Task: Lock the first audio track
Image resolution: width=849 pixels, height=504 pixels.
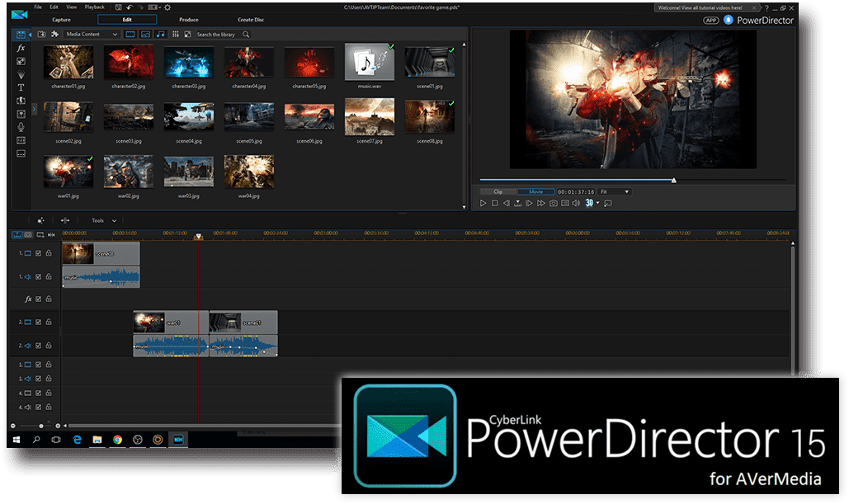Action: click(x=48, y=276)
